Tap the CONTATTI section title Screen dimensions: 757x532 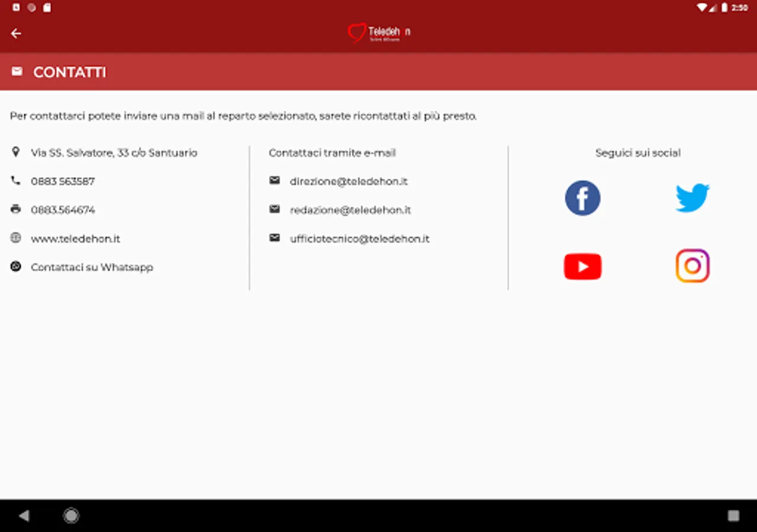[x=70, y=72]
